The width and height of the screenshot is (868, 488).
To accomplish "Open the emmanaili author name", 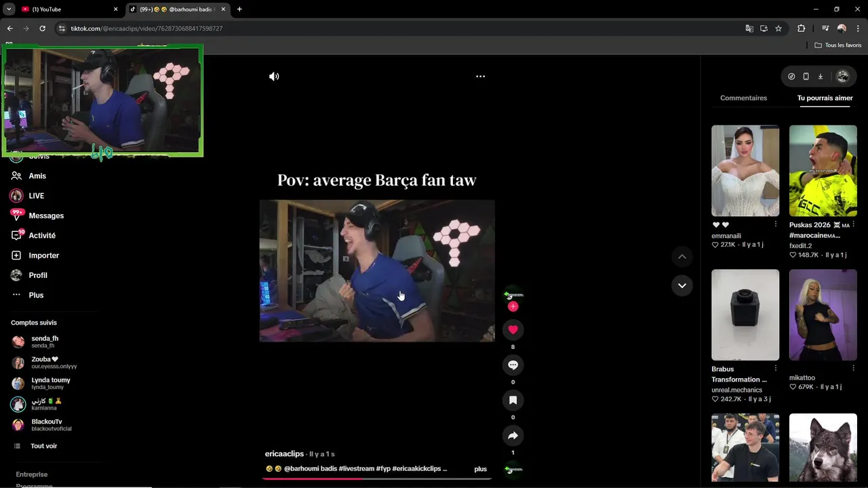I will [x=726, y=236].
